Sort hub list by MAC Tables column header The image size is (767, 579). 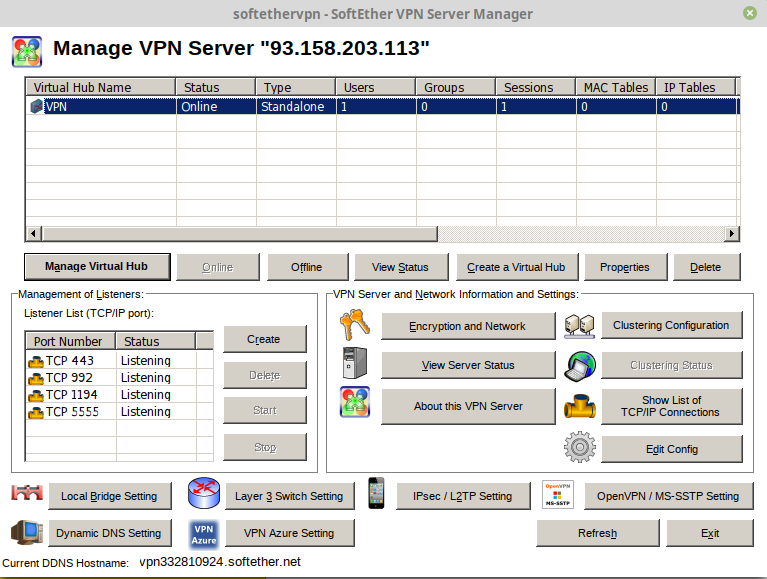[616, 88]
